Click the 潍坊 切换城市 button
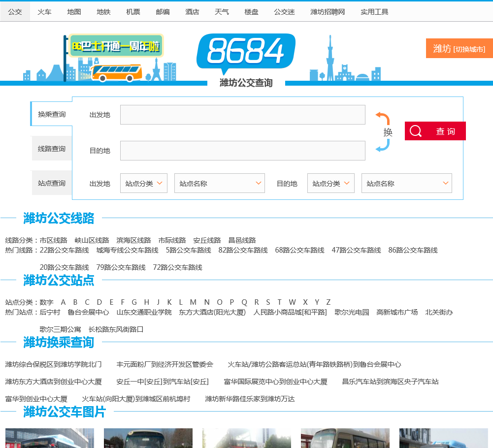 [x=460, y=48]
